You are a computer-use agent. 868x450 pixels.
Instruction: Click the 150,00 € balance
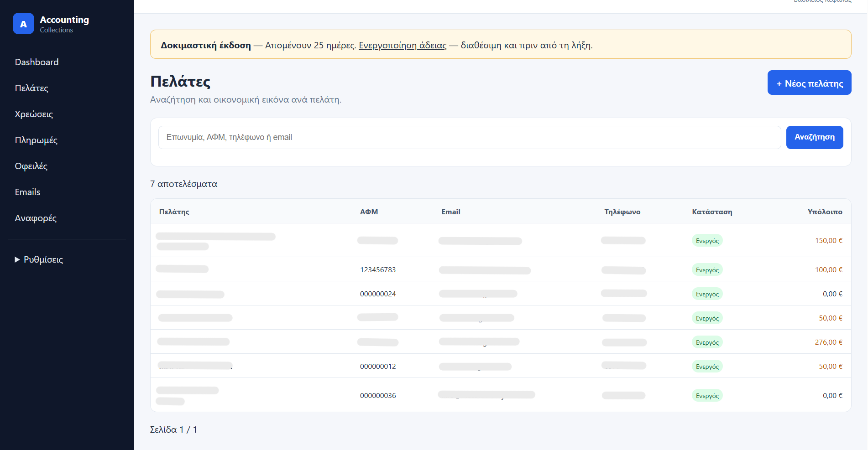pyautogui.click(x=829, y=240)
